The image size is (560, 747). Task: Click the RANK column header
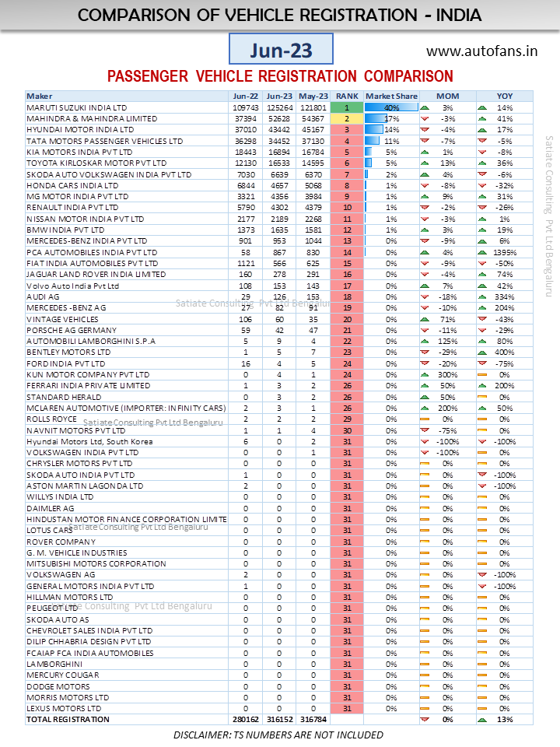pos(347,96)
